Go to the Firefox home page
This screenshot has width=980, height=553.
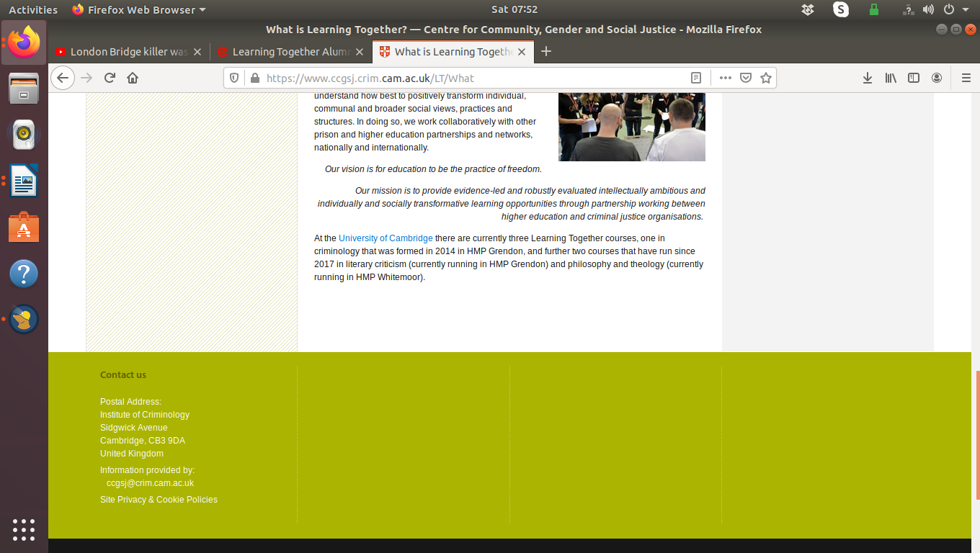133,78
